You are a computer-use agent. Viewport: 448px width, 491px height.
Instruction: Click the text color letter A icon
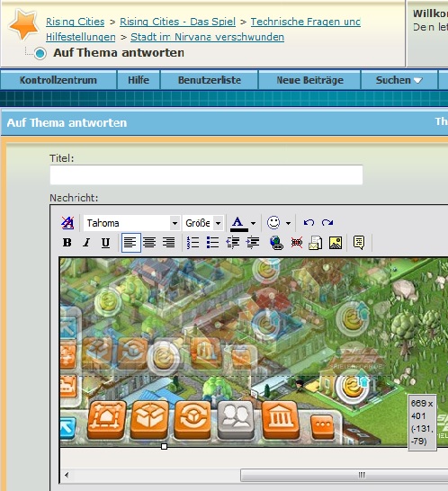coord(237,222)
